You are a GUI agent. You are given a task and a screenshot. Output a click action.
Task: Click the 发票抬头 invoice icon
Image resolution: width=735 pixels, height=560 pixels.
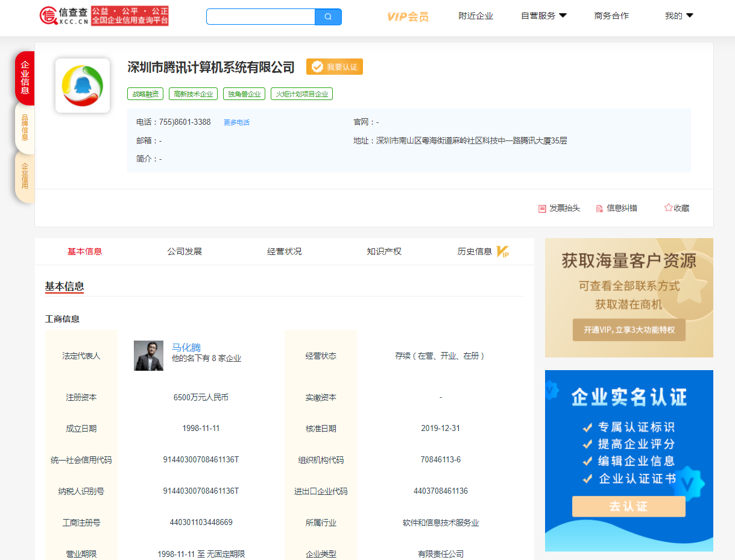click(x=542, y=209)
